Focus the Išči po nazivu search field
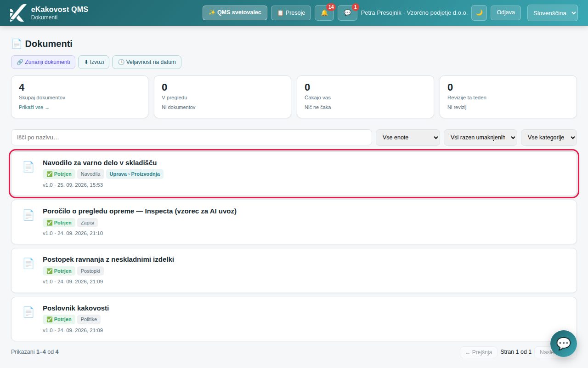The height and width of the screenshot is (368, 588). point(192,137)
